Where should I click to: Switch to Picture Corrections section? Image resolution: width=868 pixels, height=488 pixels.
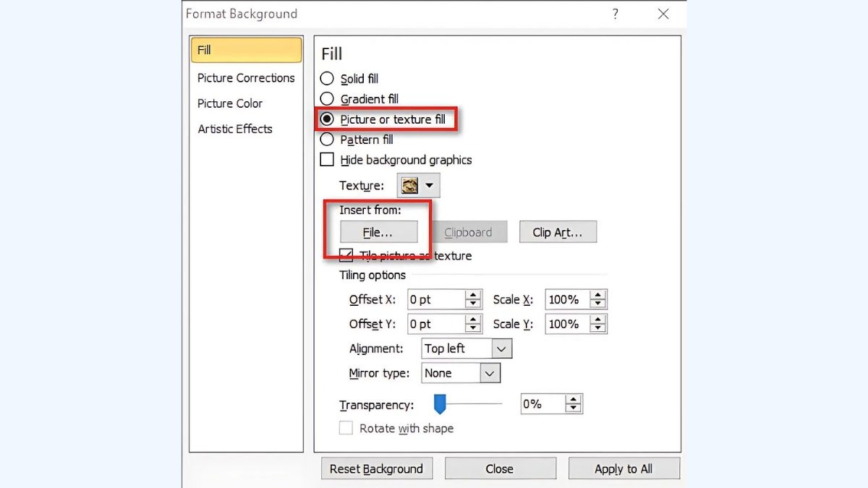coord(246,78)
